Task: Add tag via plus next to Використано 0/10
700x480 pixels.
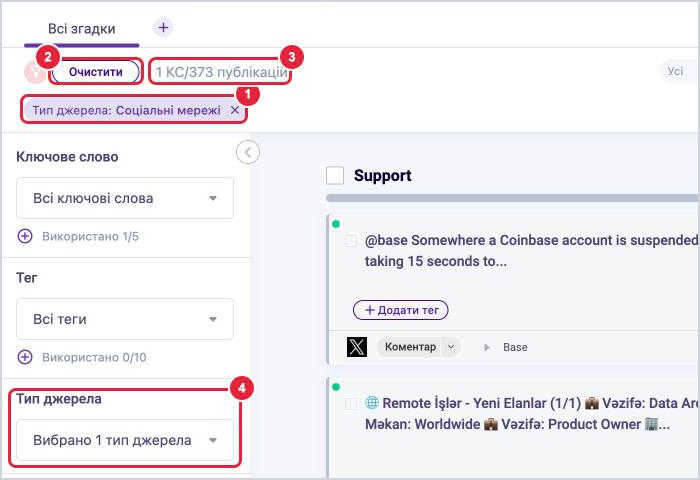Action: coord(25,357)
